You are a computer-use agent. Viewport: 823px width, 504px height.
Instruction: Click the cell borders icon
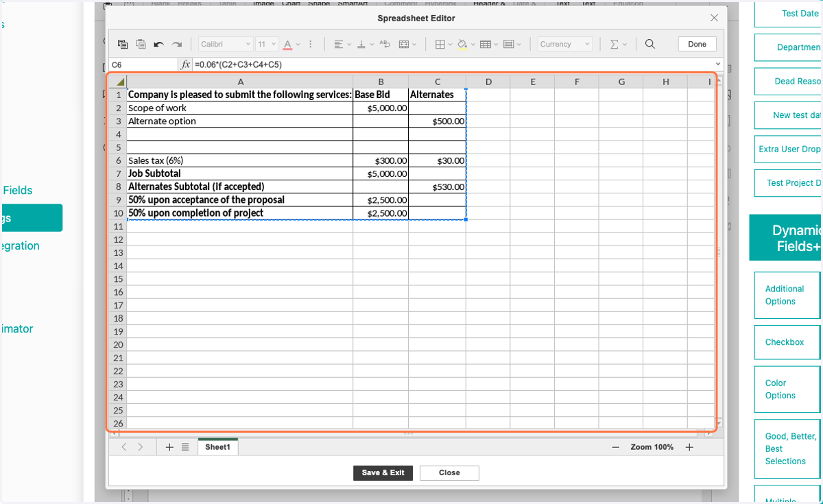pos(440,44)
